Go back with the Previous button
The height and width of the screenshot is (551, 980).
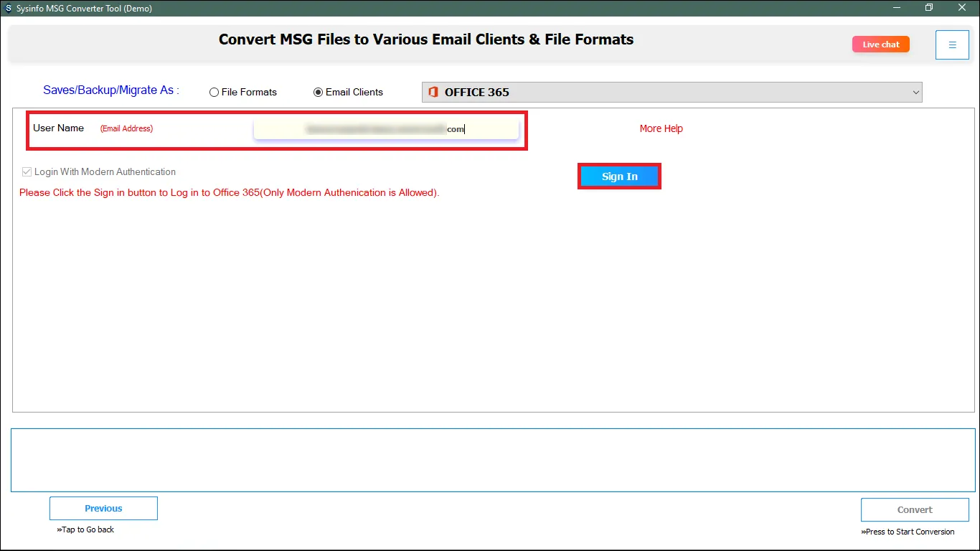pos(103,509)
